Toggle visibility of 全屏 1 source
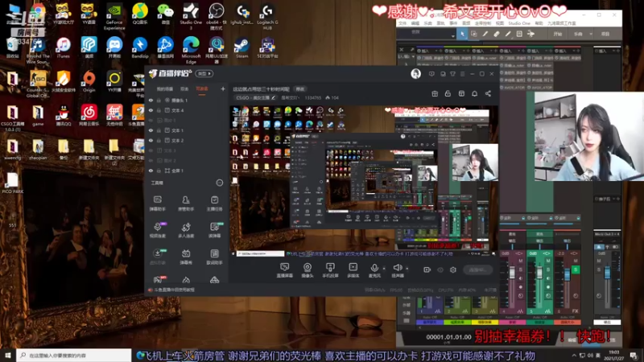Image resolution: width=644 pixels, height=362 pixels. (x=151, y=171)
